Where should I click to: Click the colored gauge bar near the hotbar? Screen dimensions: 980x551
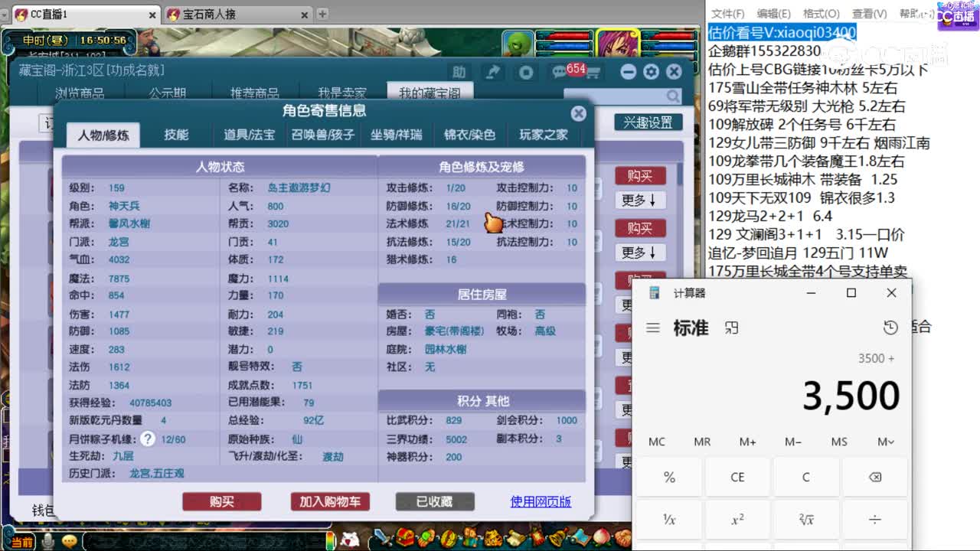click(x=330, y=540)
